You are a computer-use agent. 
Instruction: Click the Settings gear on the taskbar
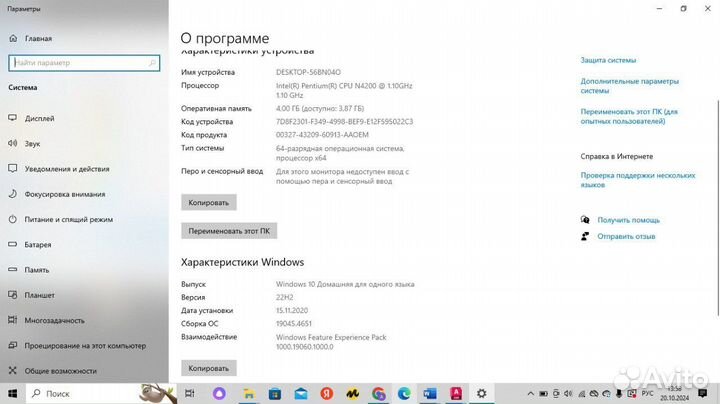coord(481,393)
